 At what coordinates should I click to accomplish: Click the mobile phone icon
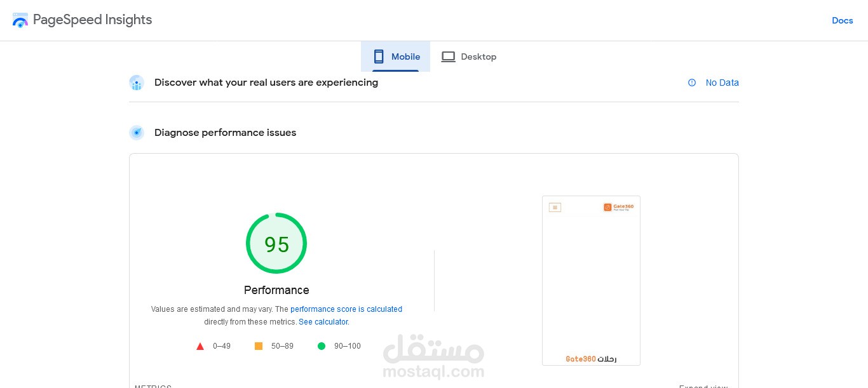[x=379, y=57]
